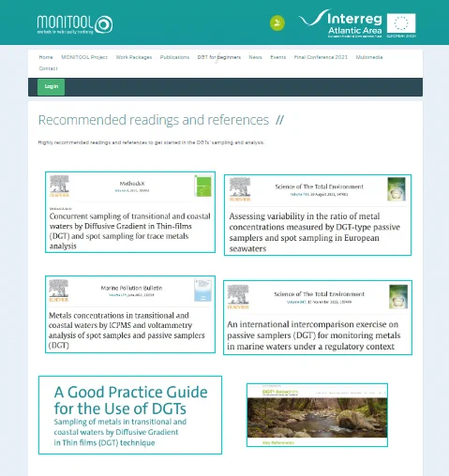The image size is (449, 476).
Task: Click the European Union flag emblem
Action: tap(401, 23)
